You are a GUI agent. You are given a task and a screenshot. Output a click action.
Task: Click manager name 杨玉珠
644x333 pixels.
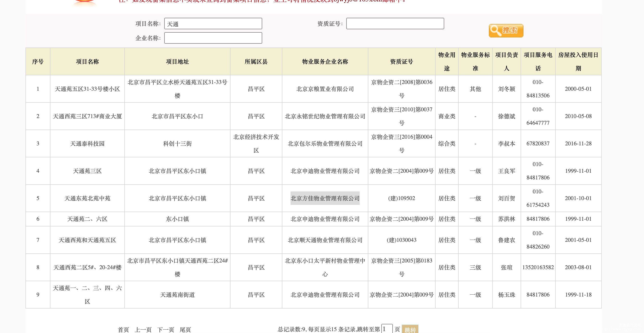click(506, 295)
